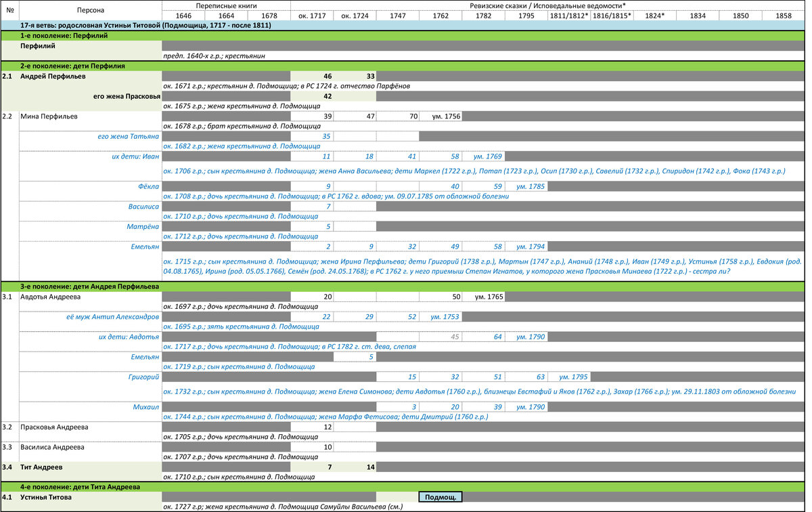Screen dimensions: 812x512
Task: Select the 'Мина Перфильев' name cell
Action: point(90,116)
